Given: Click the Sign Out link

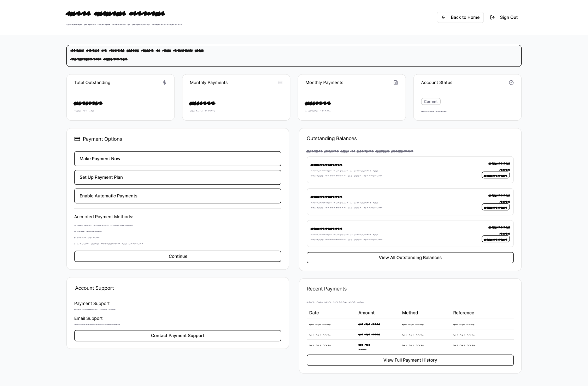Looking at the screenshot, I should click(x=508, y=17).
